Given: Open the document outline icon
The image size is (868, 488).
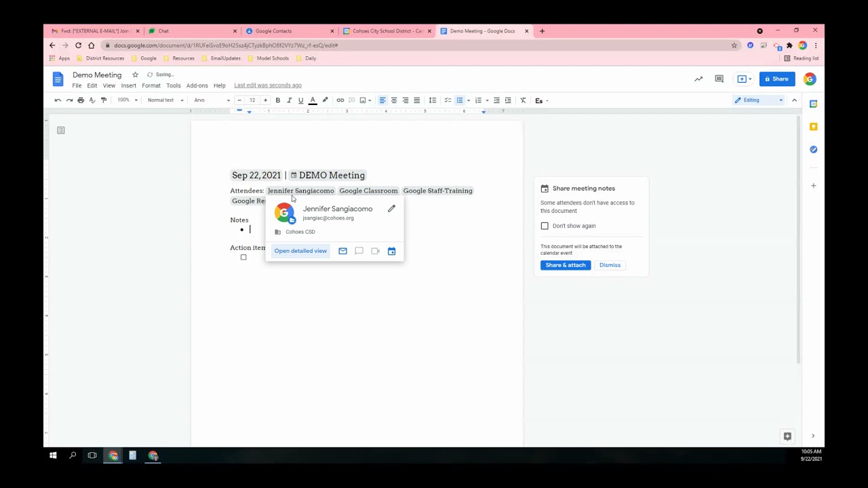Looking at the screenshot, I should 61,130.
